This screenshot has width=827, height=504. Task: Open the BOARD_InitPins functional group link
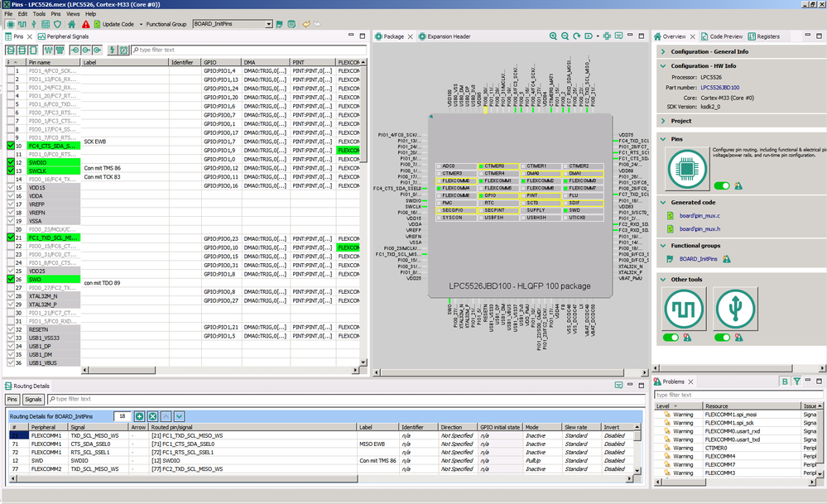[699, 259]
